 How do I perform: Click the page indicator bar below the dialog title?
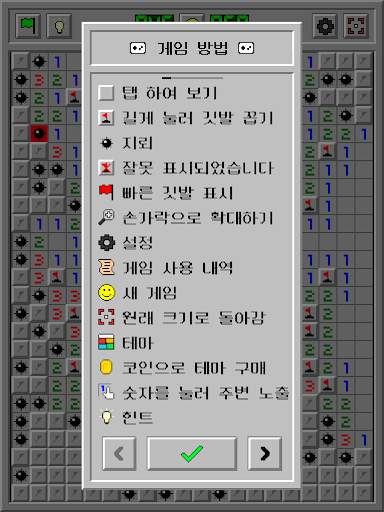pyautogui.click(x=192, y=78)
